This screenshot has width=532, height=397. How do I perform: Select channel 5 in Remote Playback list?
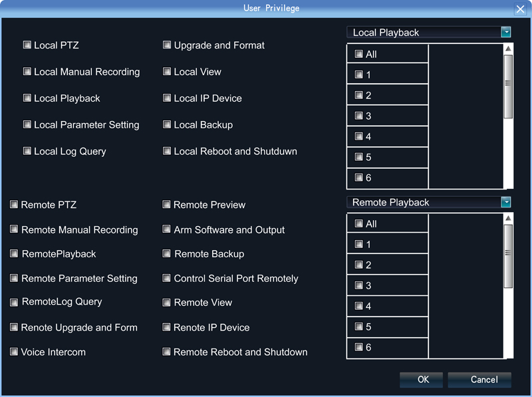pyautogui.click(x=358, y=327)
